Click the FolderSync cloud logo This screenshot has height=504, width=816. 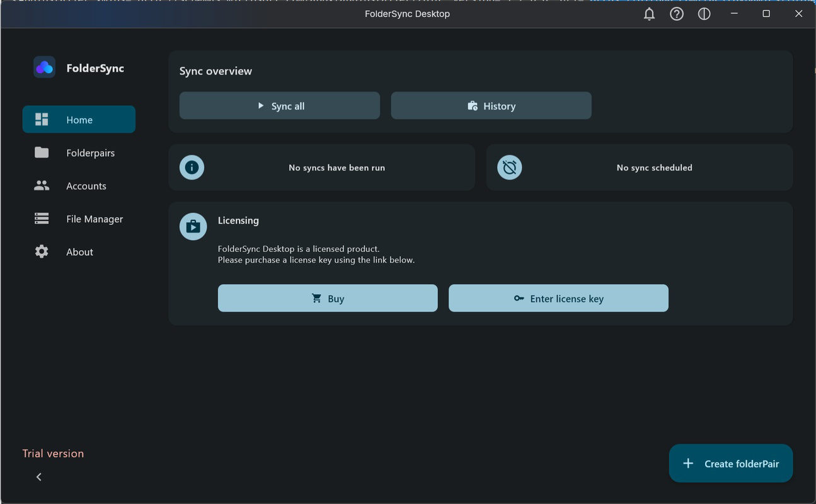pos(44,67)
